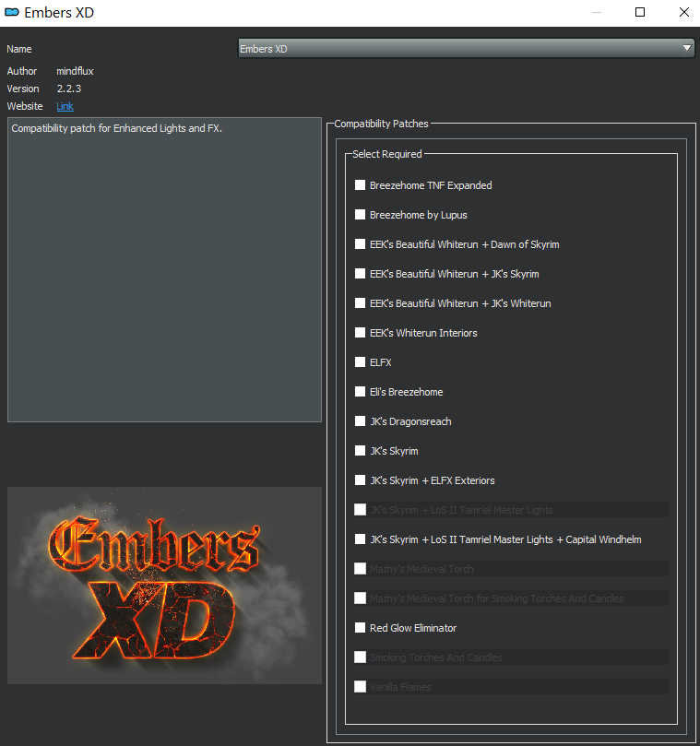Click Mathy's Medieval Torch checkbox

point(361,569)
